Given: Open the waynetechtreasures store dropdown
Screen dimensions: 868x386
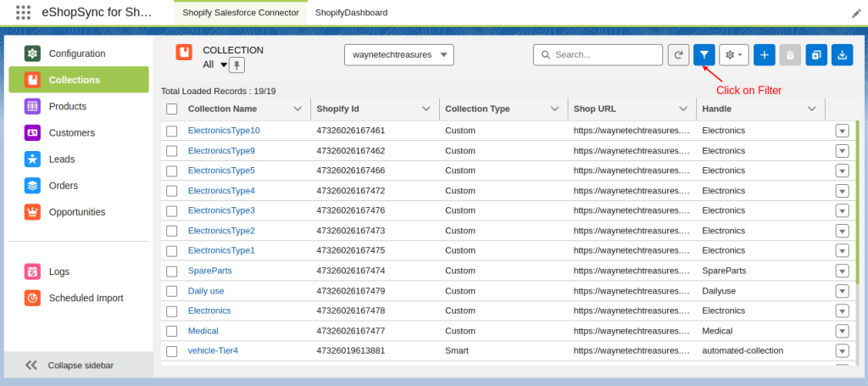Looking at the screenshot, I should [x=399, y=55].
